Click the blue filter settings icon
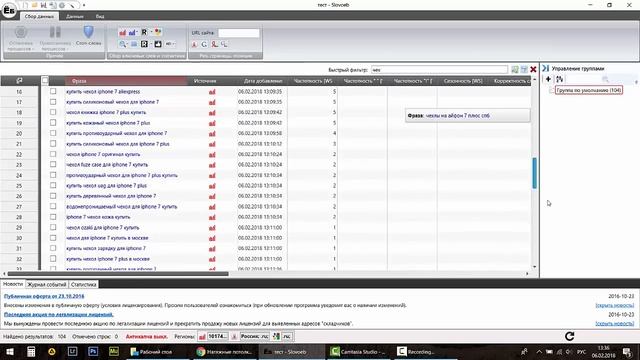The width and height of the screenshot is (640, 360). pos(524,70)
